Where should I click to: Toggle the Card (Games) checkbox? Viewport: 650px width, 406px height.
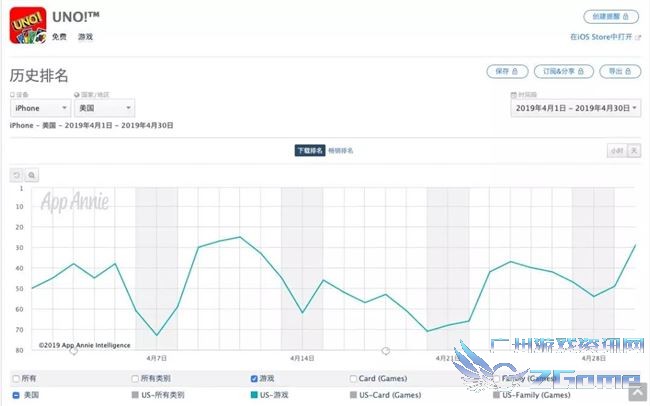353,379
